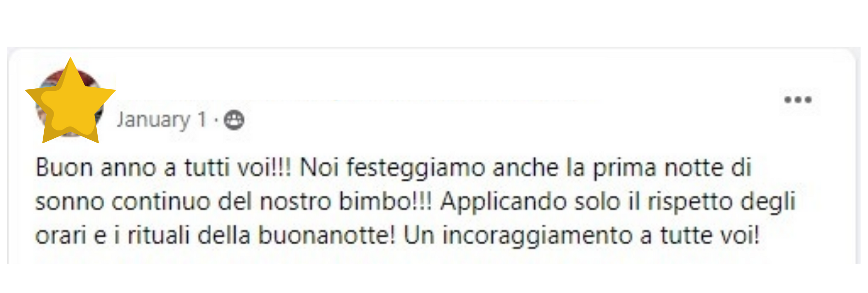This screenshot has height=293, width=868.
Task: Click the dot separator after January 1
Action: pos(216,120)
